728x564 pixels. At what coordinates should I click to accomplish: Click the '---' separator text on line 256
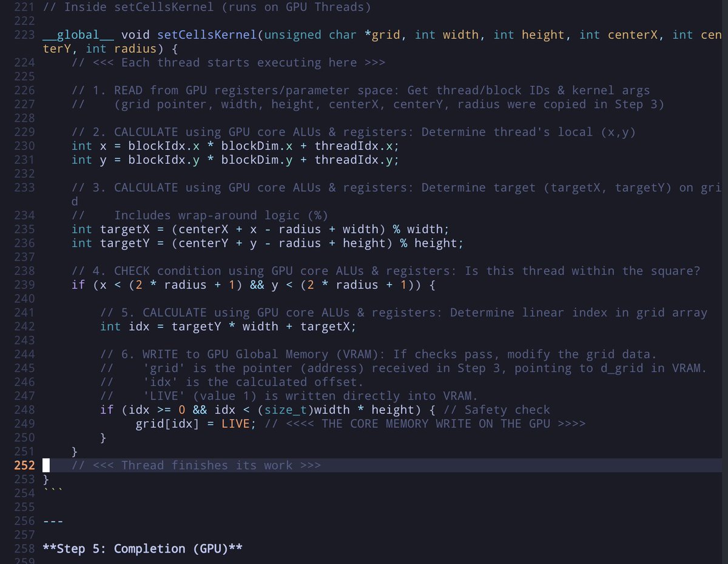[x=53, y=521]
